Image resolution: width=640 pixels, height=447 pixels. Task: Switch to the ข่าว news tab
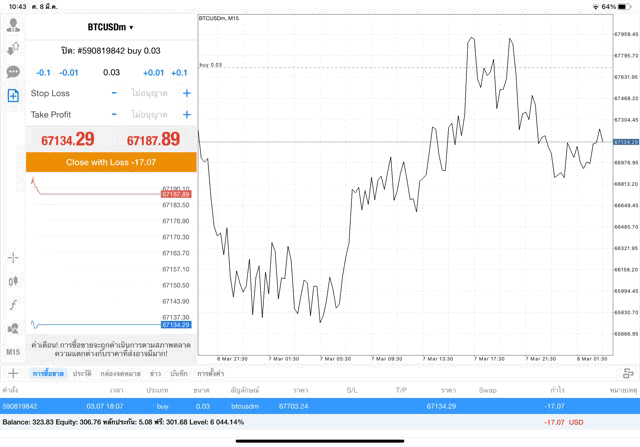point(155,373)
